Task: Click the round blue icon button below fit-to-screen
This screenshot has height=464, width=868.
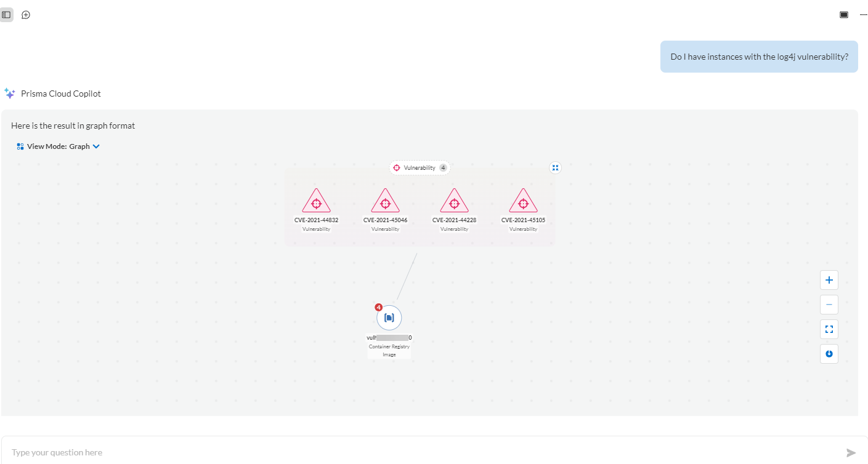Action: point(829,354)
